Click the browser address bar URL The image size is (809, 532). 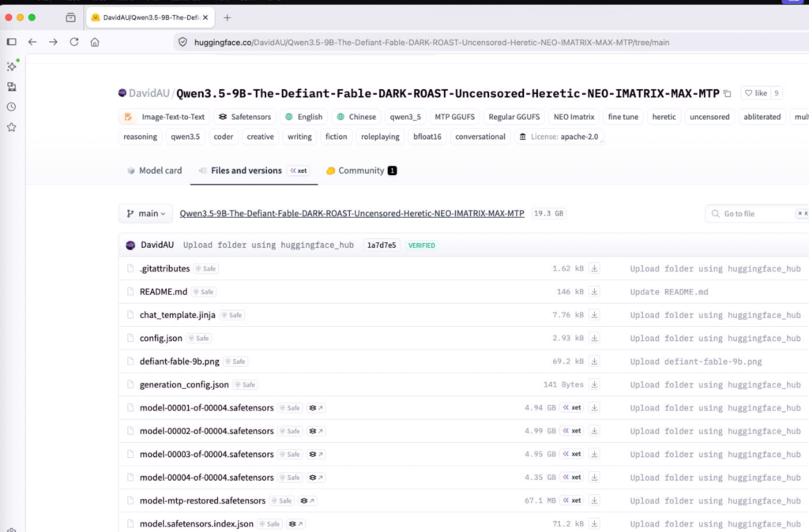[x=431, y=43]
